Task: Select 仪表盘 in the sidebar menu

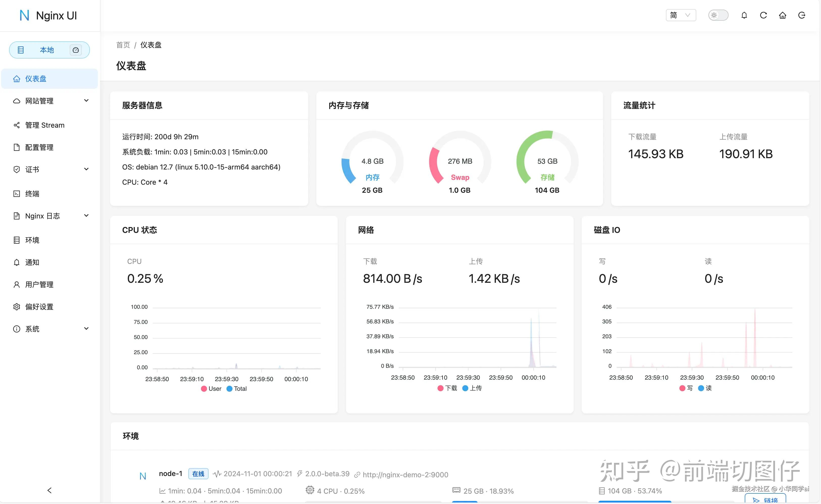Action: [36, 78]
